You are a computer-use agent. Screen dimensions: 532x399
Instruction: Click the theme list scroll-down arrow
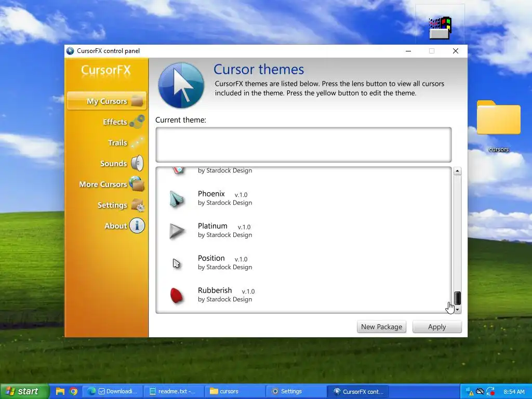coord(457,310)
